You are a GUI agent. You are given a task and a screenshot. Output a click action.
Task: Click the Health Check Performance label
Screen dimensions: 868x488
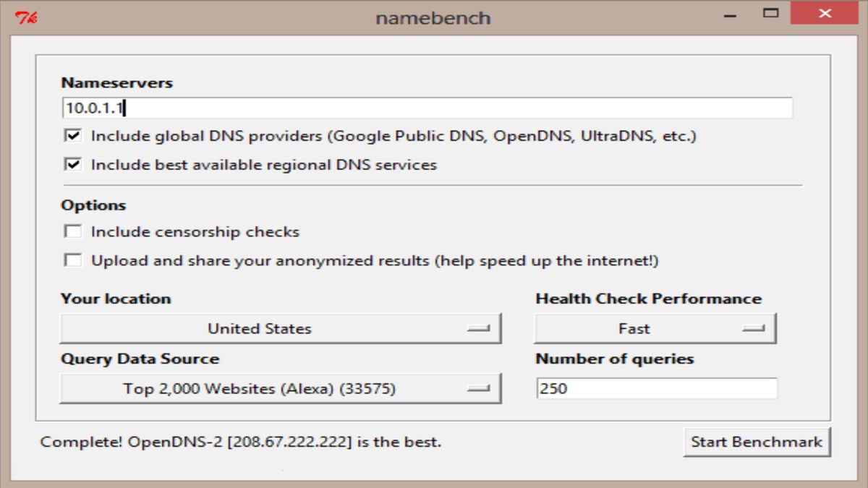648,299
